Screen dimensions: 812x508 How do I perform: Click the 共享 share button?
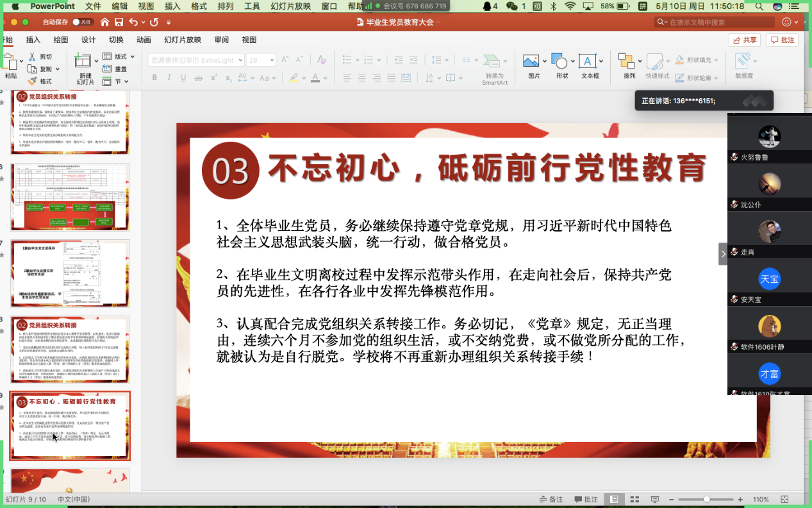click(743, 39)
